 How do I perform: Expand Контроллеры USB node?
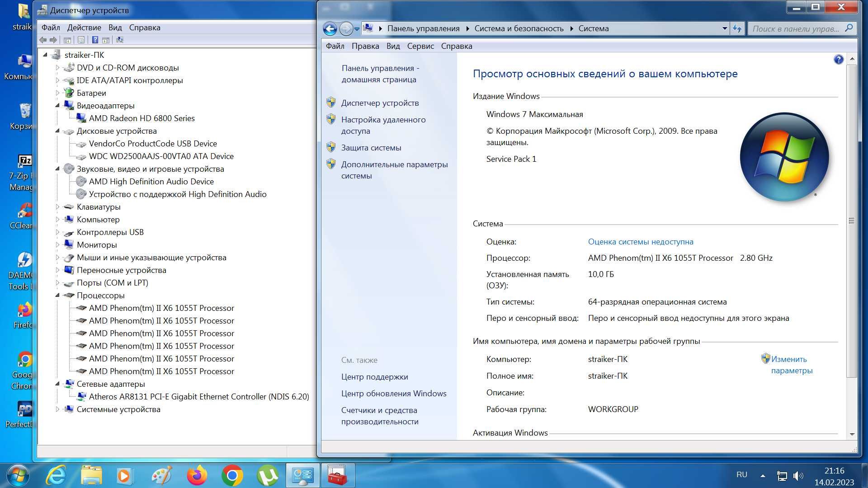point(57,232)
